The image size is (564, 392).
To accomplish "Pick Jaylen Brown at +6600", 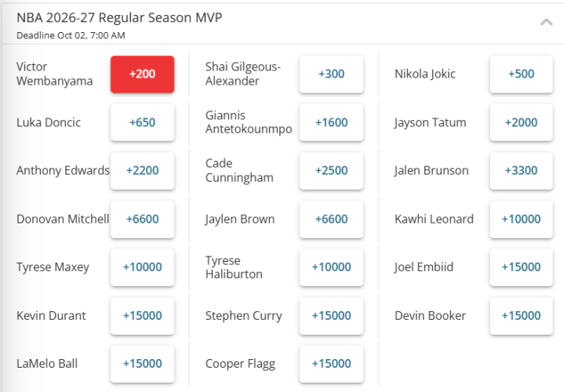I will (331, 219).
